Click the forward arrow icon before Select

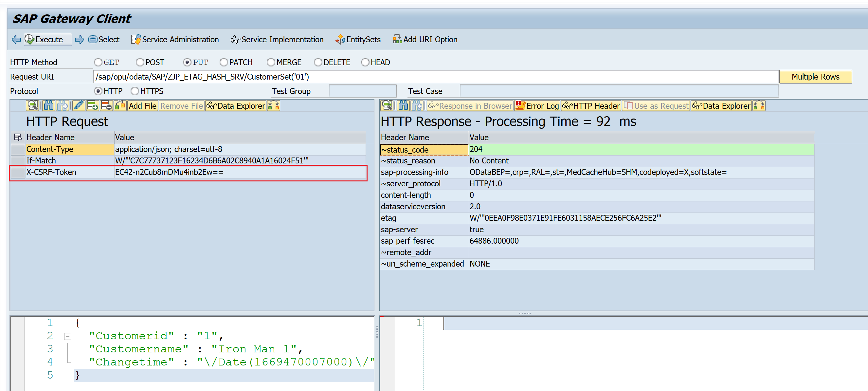pos(80,40)
